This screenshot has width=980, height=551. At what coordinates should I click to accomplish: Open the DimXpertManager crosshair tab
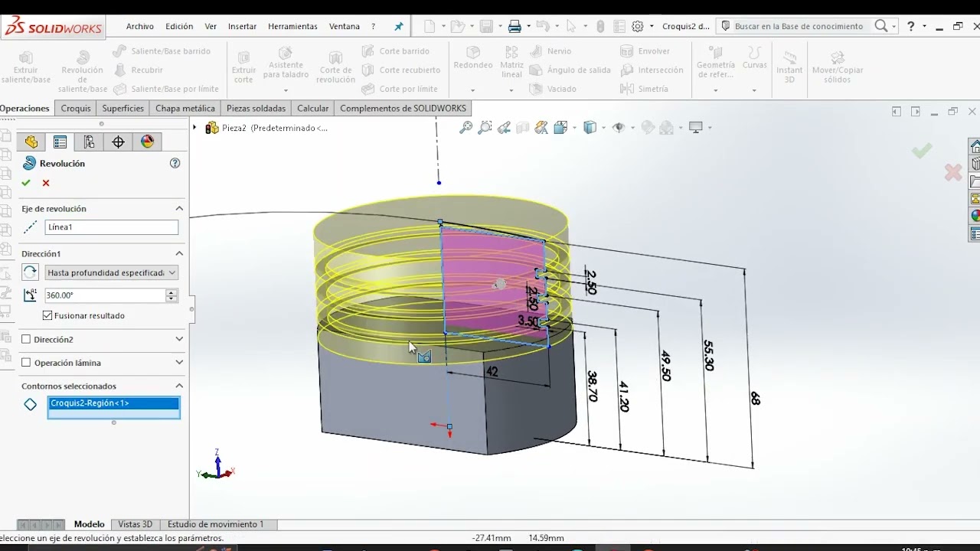(x=118, y=142)
